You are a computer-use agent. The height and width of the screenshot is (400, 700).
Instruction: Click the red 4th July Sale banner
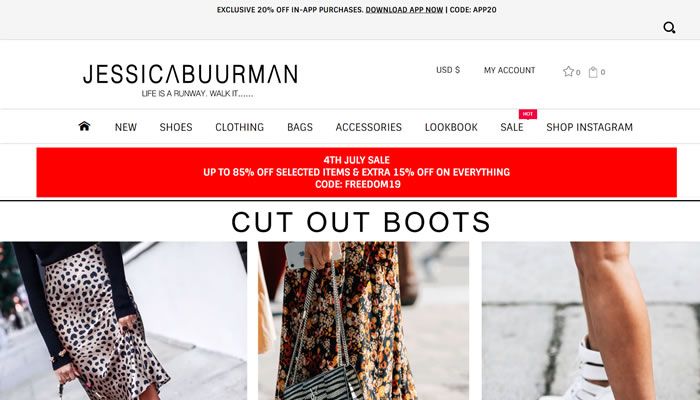pyautogui.click(x=356, y=172)
